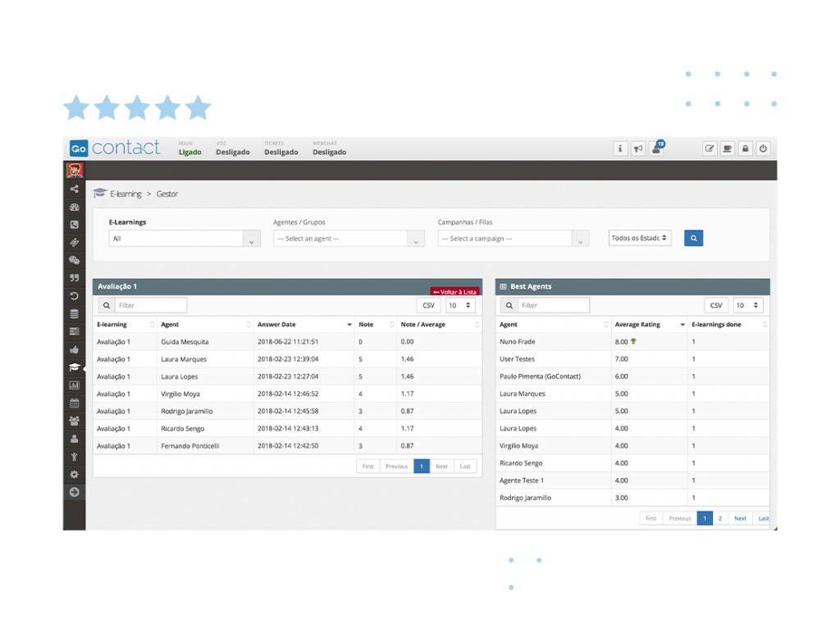Open the 'Select an agent' dropdown
Screen dimensions: 840x624
click(349, 239)
